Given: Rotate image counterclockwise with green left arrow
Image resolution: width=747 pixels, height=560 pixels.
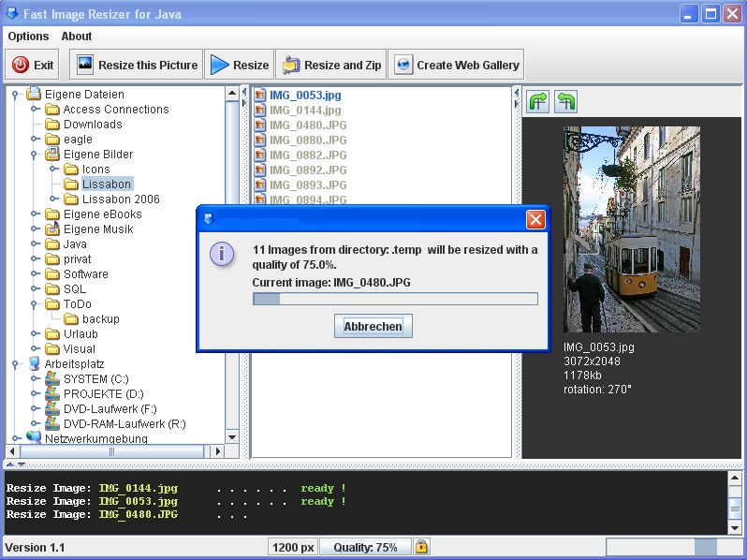Looking at the screenshot, I should click(566, 101).
